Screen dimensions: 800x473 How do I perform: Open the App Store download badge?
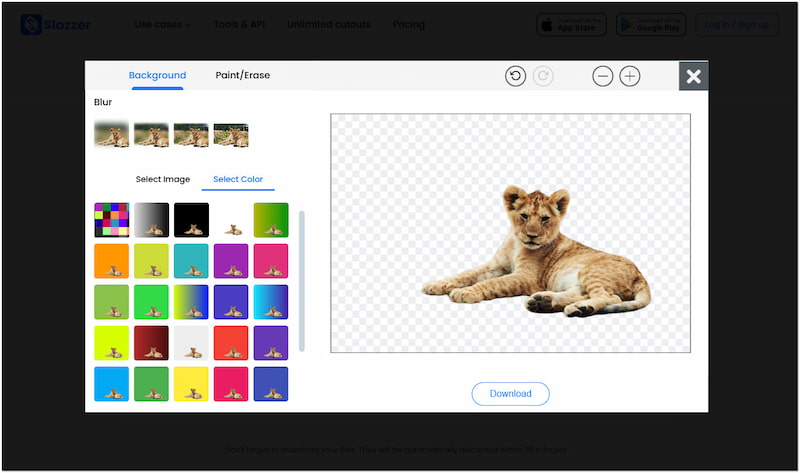click(x=571, y=24)
